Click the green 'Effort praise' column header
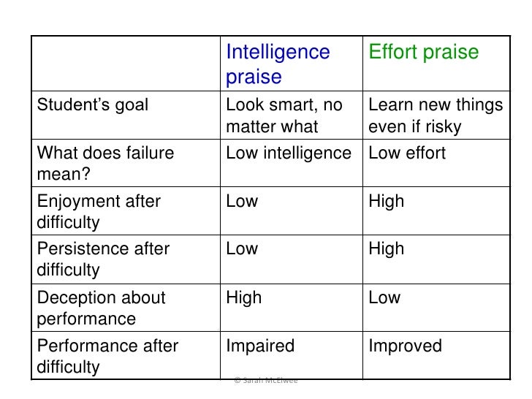The width and height of the screenshot is (532, 399). pos(424,52)
